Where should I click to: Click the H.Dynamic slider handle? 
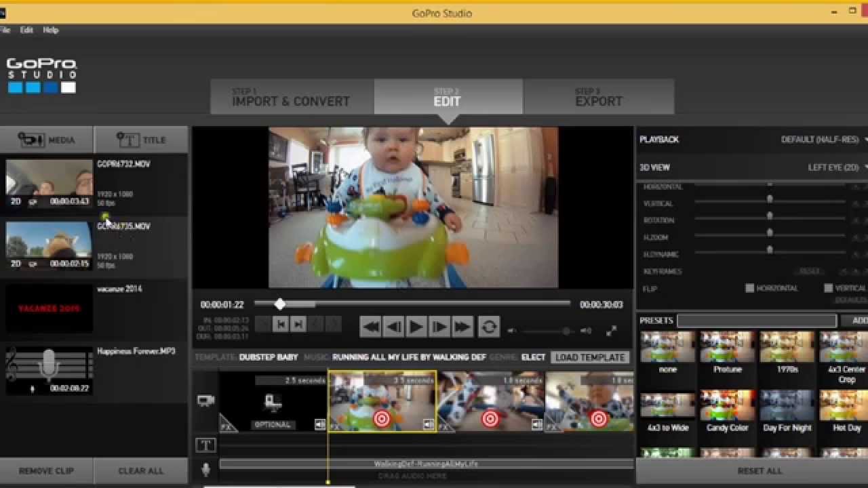[x=770, y=250]
